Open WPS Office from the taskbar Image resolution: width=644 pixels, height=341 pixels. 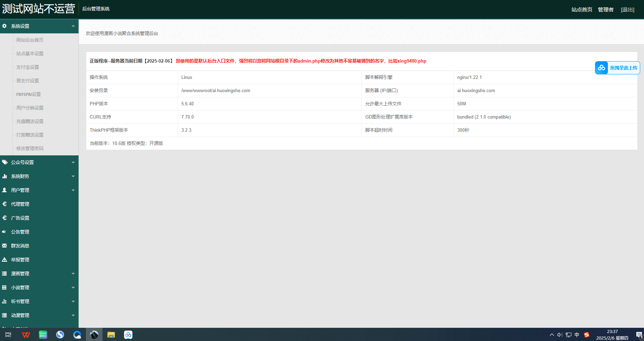pyautogui.click(x=26, y=335)
